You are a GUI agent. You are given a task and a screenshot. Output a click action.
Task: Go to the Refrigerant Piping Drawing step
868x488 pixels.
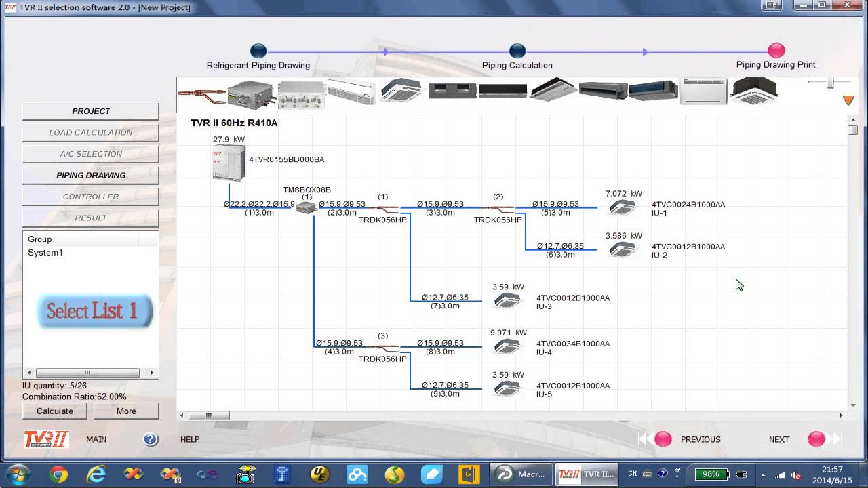tap(258, 51)
